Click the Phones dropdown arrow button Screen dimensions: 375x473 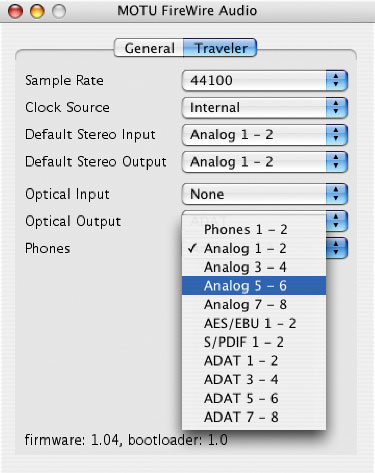pos(337,248)
